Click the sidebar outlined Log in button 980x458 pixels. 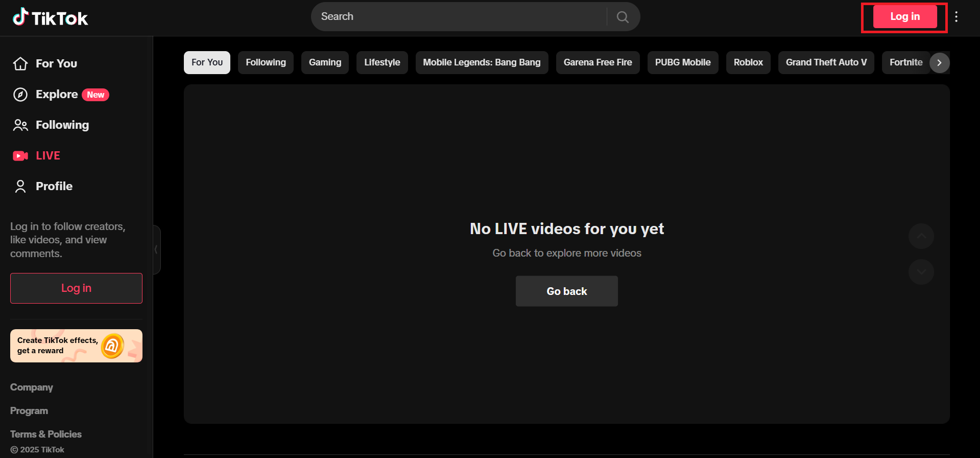[x=76, y=288]
